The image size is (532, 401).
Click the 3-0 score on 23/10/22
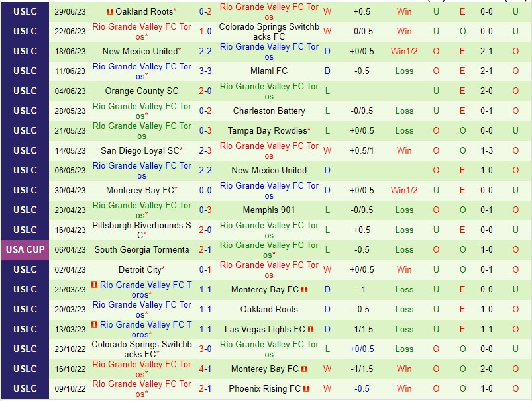[x=205, y=349]
